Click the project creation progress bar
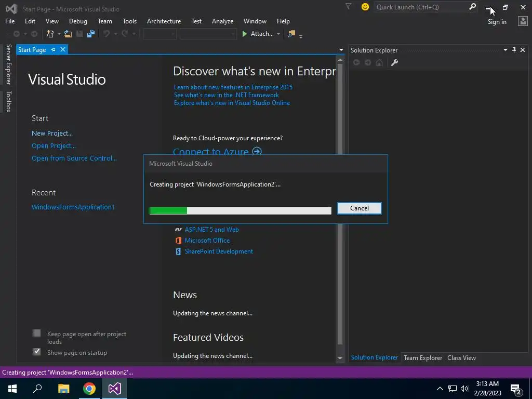This screenshot has height=399, width=532. pos(240,211)
